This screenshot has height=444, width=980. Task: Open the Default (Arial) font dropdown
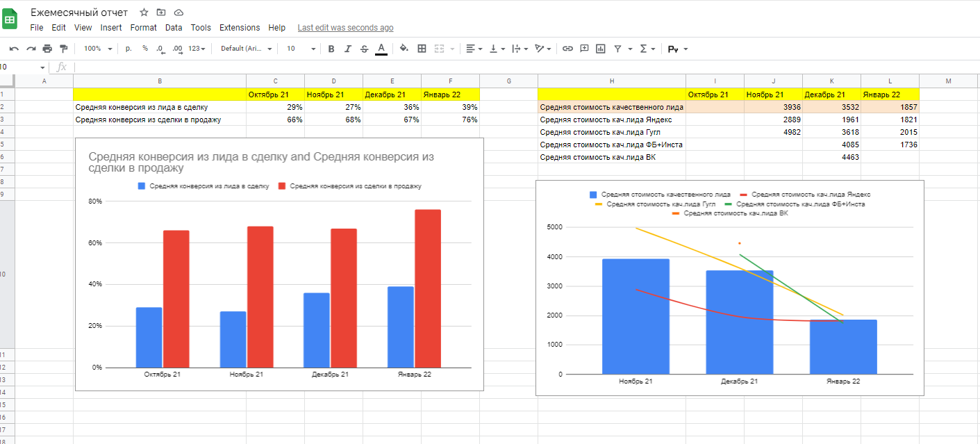247,49
